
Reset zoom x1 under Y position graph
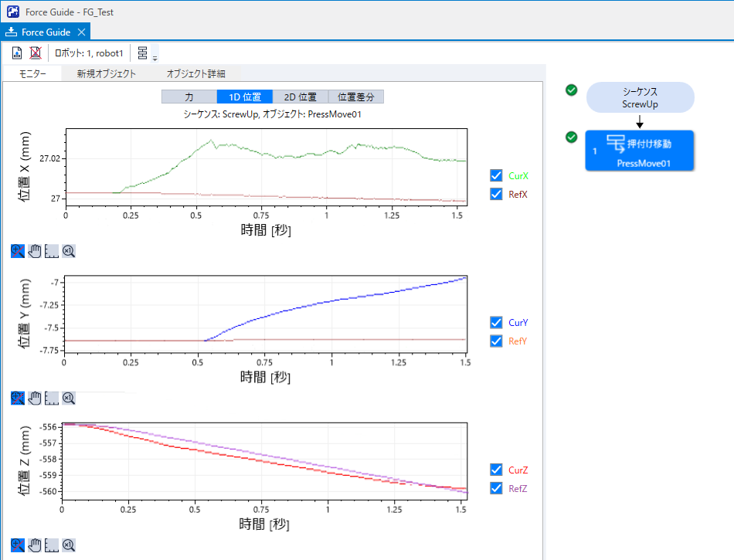(69, 398)
